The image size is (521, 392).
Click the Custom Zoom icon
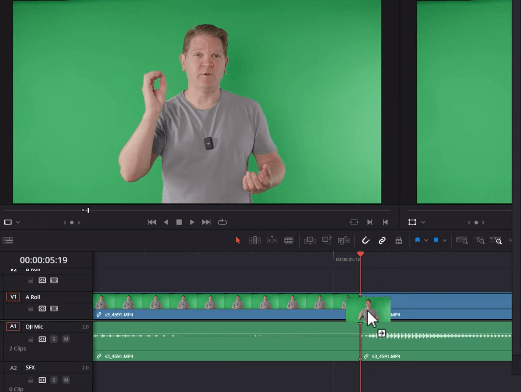(496, 240)
